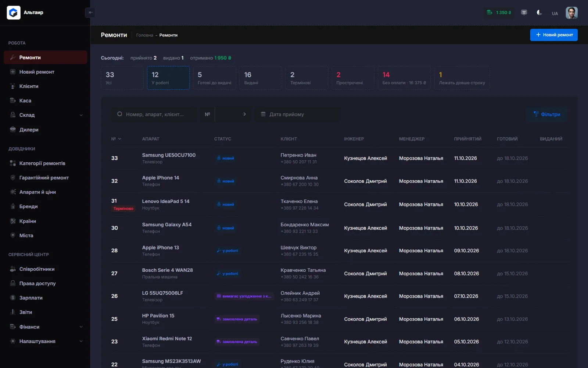Image resolution: width=588 pixels, height=368 pixels.
Task: Expand the Налаштування submenu chevron
Action: tap(81, 341)
